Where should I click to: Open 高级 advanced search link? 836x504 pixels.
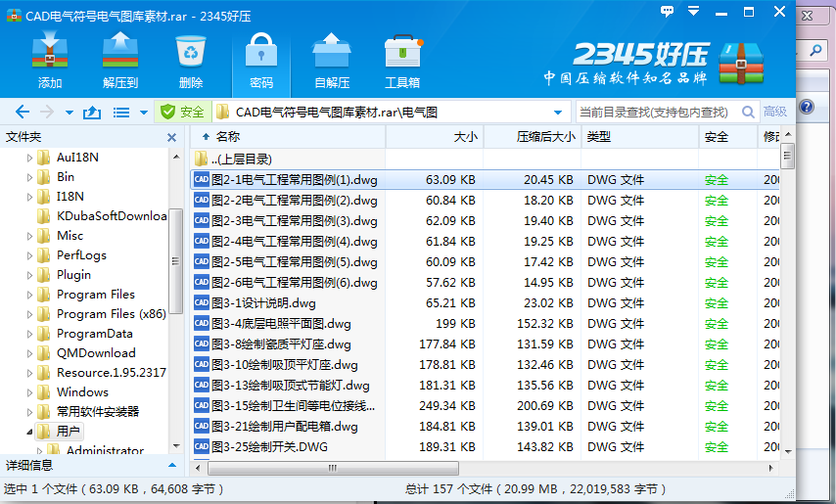click(x=774, y=112)
